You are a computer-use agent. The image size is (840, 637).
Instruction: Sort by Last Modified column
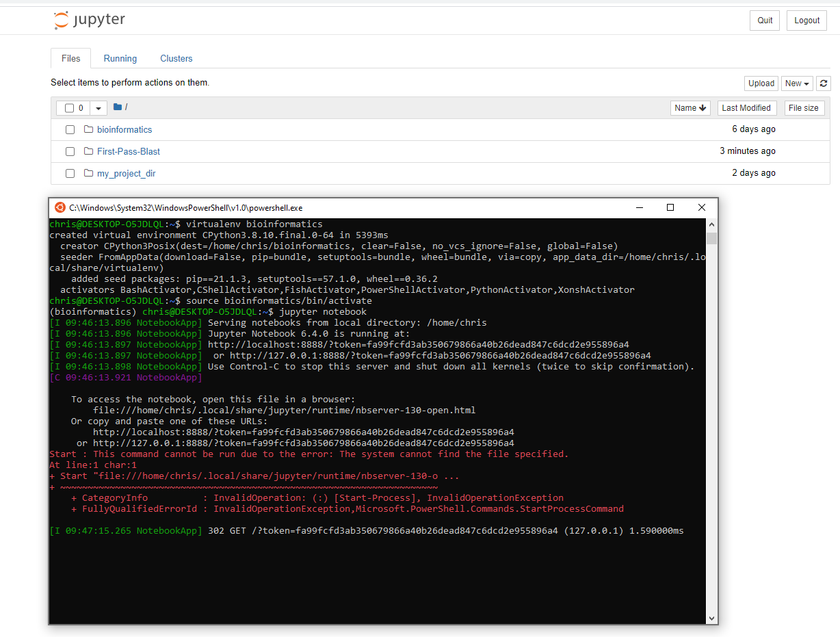(x=746, y=108)
